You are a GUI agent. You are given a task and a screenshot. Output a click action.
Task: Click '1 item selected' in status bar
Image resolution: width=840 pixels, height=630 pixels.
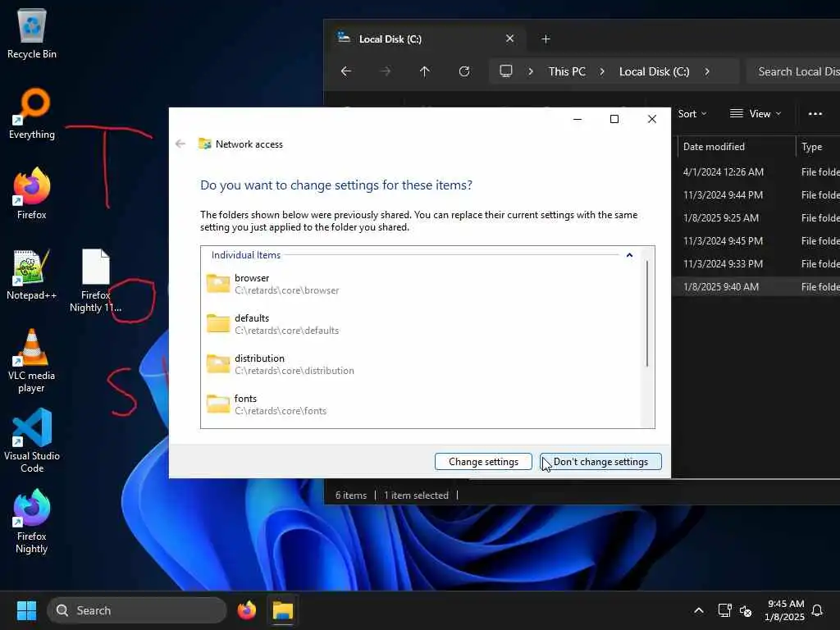tap(416, 495)
